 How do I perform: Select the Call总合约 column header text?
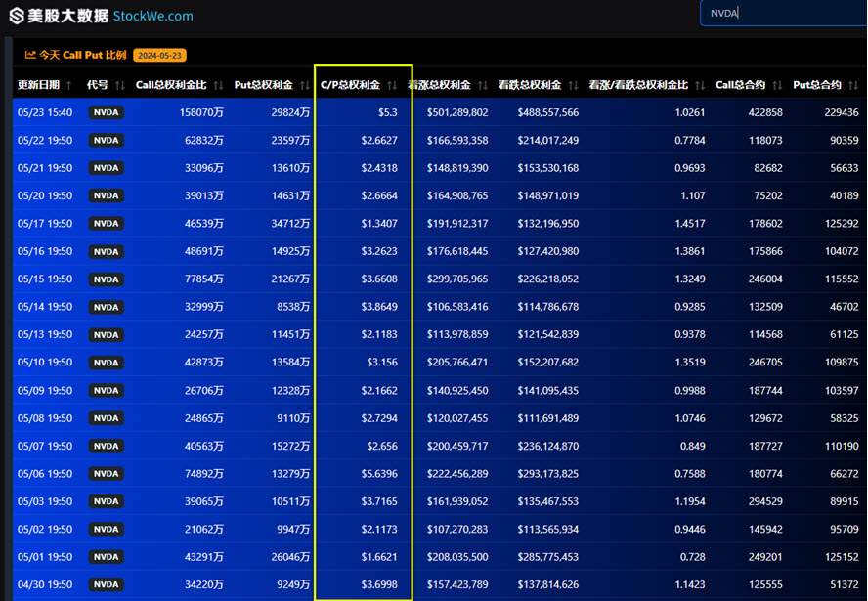740,85
